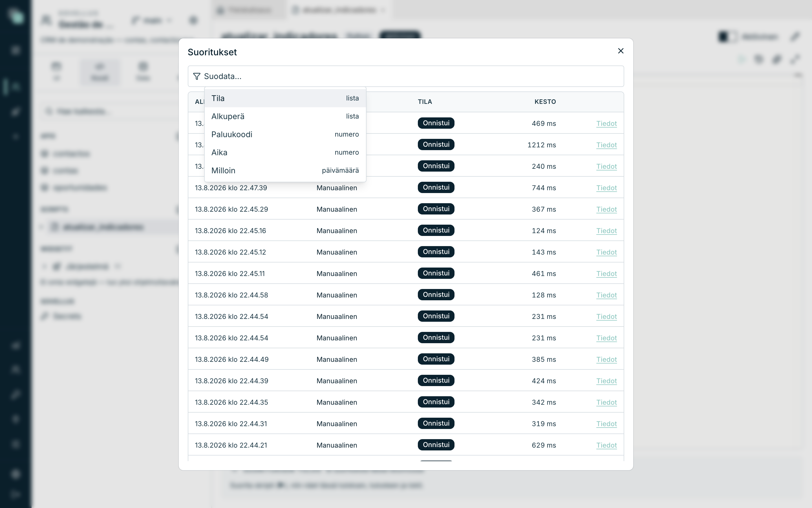Open Tiedot link for the 22.45.11 run

[x=606, y=274]
